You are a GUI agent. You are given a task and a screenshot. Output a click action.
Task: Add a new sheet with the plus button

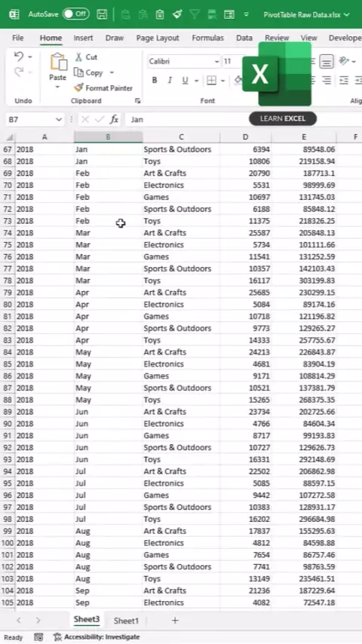175,620
